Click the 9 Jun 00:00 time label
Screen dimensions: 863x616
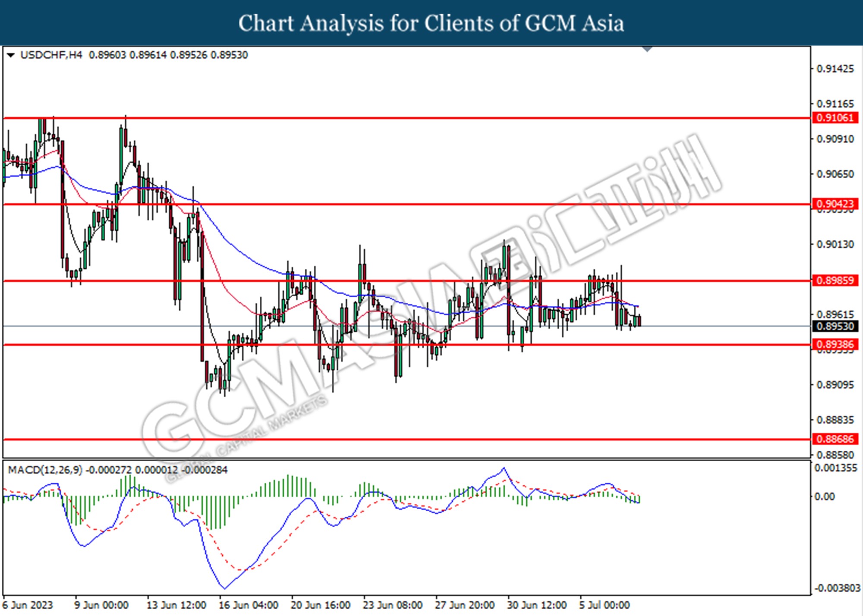[101, 605]
